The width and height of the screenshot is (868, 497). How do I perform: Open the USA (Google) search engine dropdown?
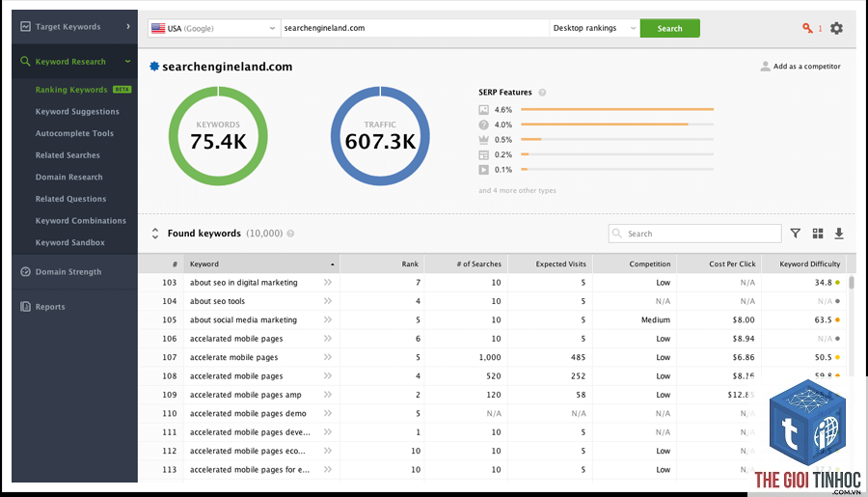[x=214, y=28]
